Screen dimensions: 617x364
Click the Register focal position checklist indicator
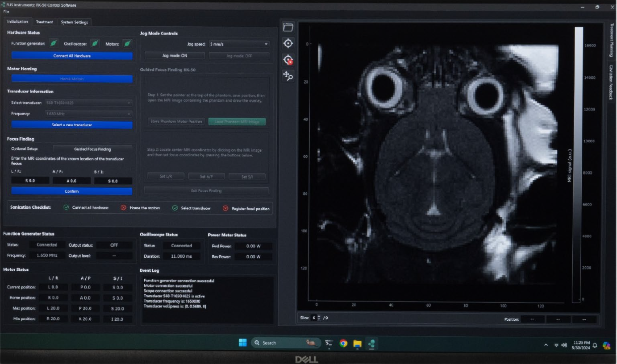click(x=225, y=208)
